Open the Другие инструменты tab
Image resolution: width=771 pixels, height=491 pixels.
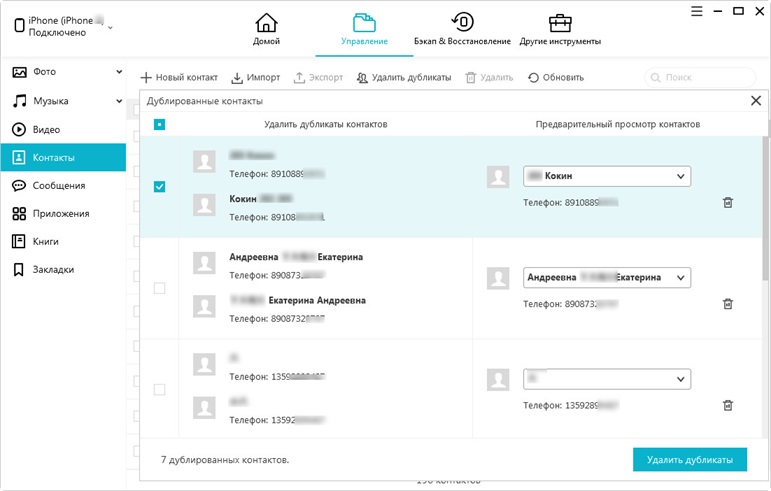pyautogui.click(x=560, y=29)
